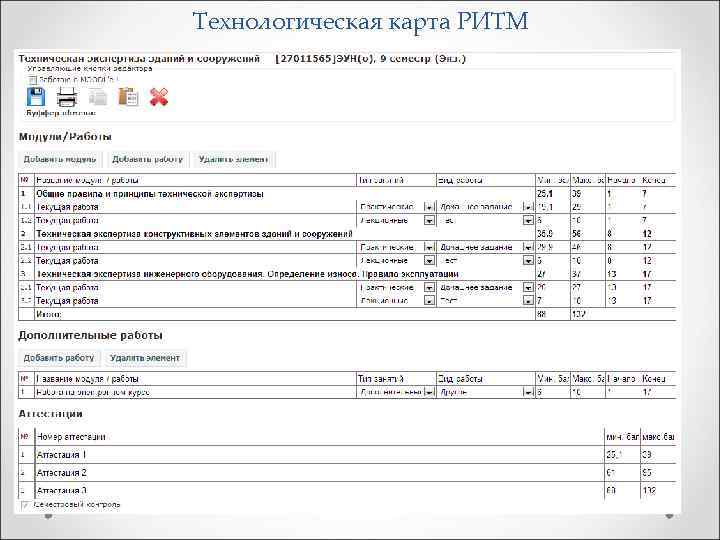Select Текущая работа in row 1.2
The image size is (720, 540).
[67, 220]
